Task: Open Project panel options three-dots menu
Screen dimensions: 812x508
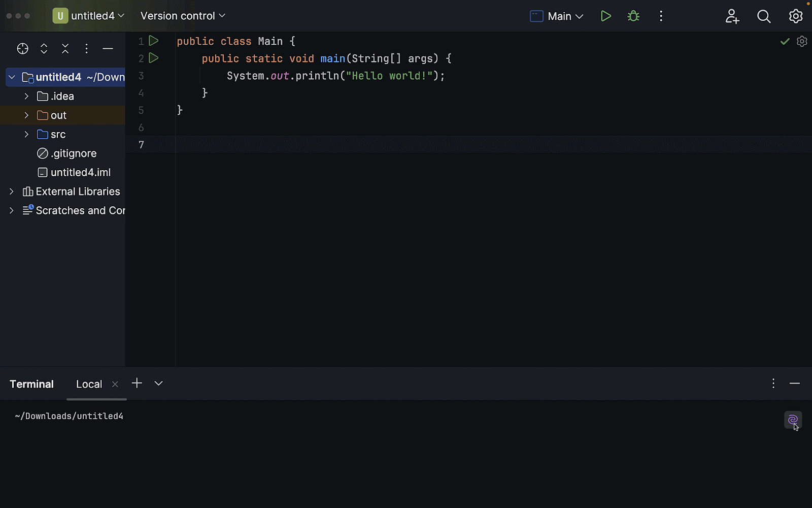Action: pyautogui.click(x=87, y=49)
